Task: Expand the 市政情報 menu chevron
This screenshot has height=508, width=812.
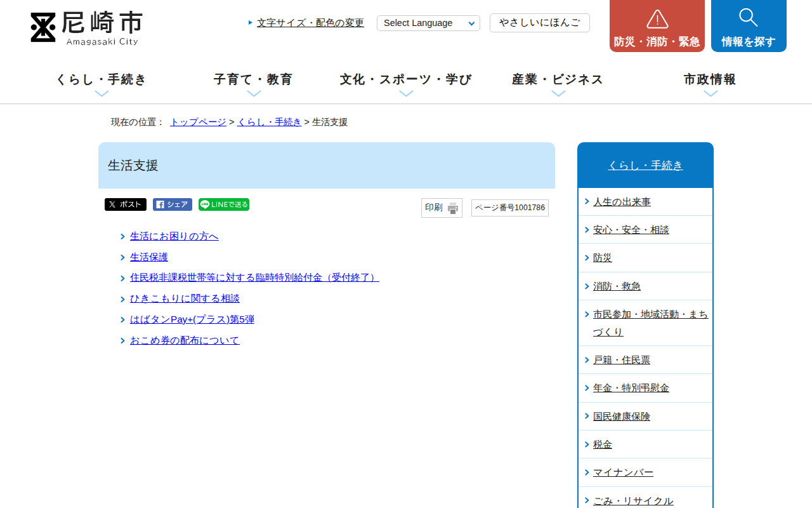Action: [710, 93]
